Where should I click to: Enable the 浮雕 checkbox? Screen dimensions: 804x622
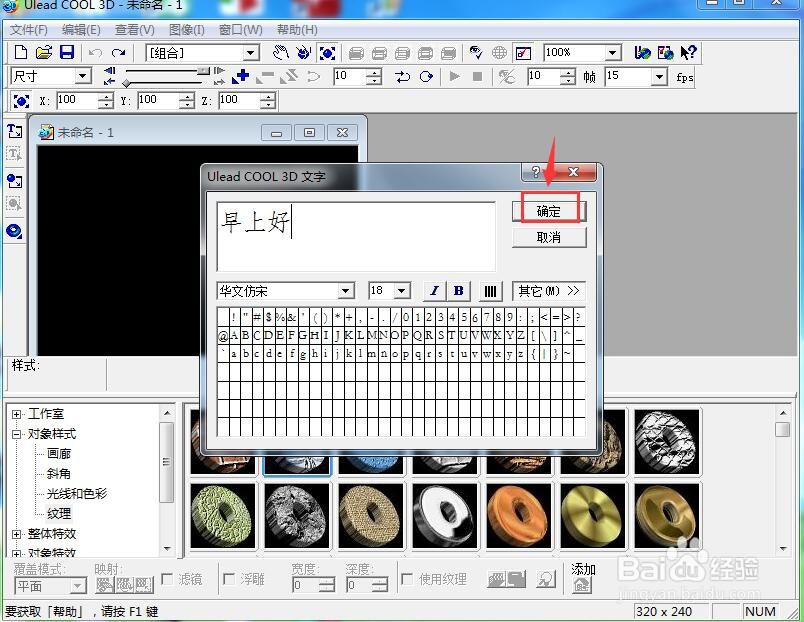pos(229,579)
